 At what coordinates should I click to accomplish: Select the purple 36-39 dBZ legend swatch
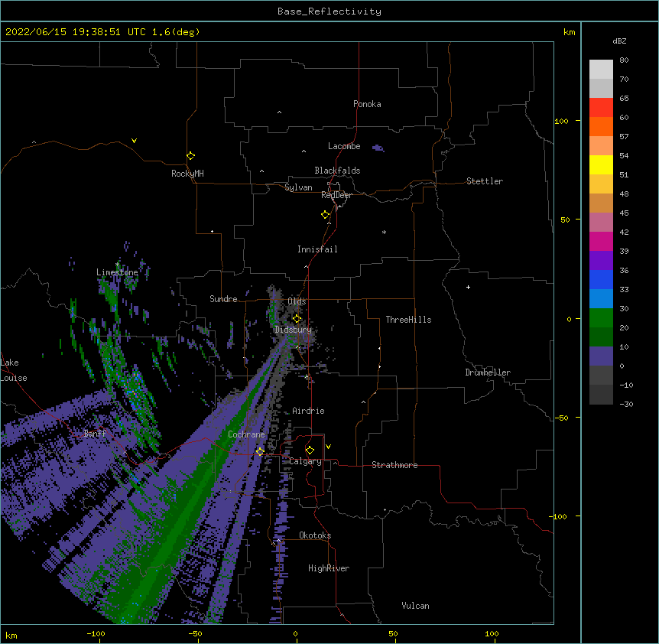tap(601, 261)
